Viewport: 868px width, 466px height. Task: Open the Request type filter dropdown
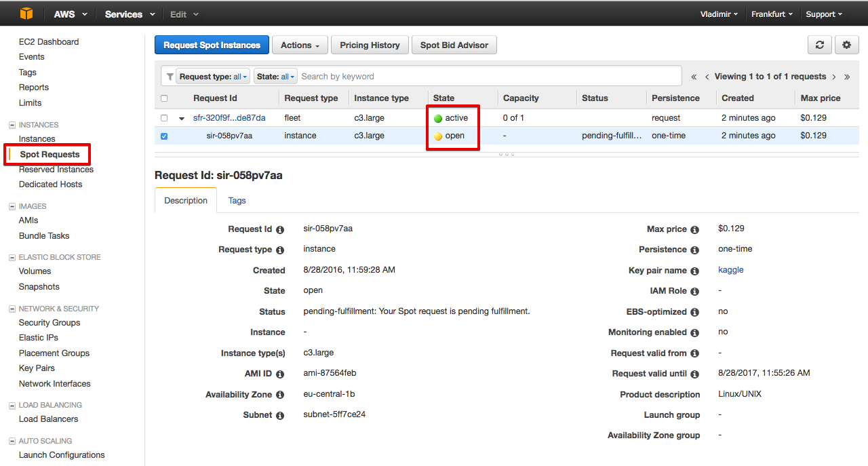(x=213, y=77)
